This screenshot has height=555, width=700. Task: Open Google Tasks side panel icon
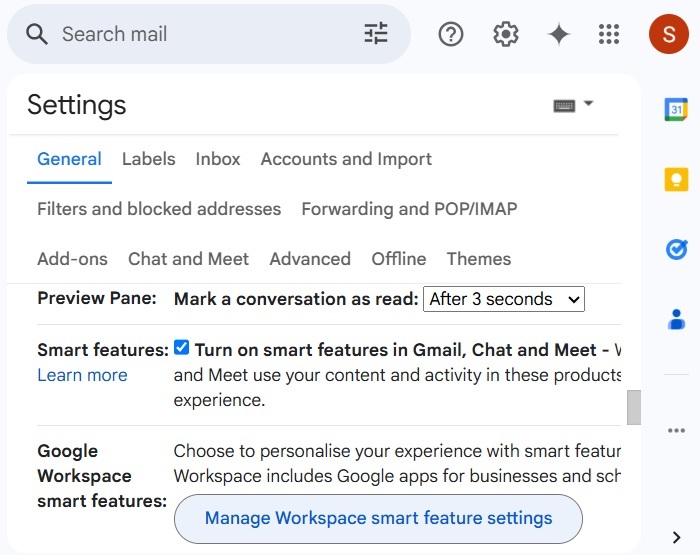coord(676,250)
